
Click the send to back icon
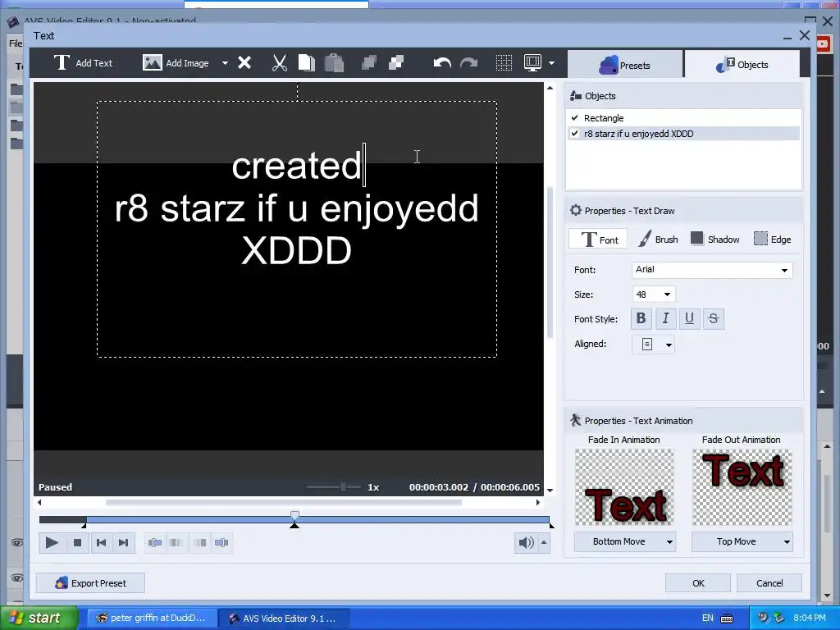pyautogui.click(x=396, y=62)
